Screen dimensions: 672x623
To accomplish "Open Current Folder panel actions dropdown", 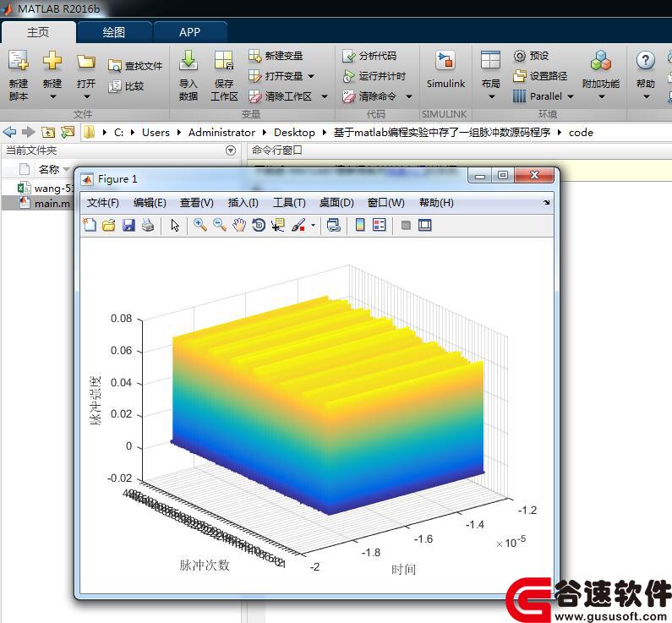I will click(231, 150).
